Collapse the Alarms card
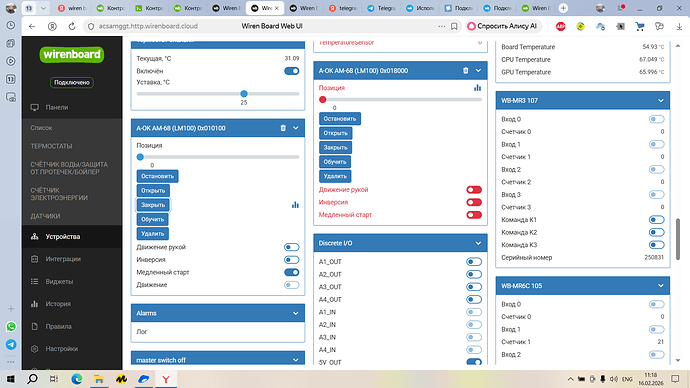Viewport: 690px width, 388px height. tap(296, 313)
